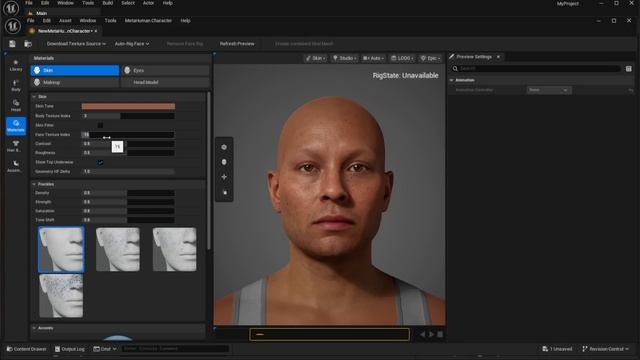The width and height of the screenshot is (640, 360).
Task: Click the inner Unreal Engine logo icon
Action: tap(13, 26)
